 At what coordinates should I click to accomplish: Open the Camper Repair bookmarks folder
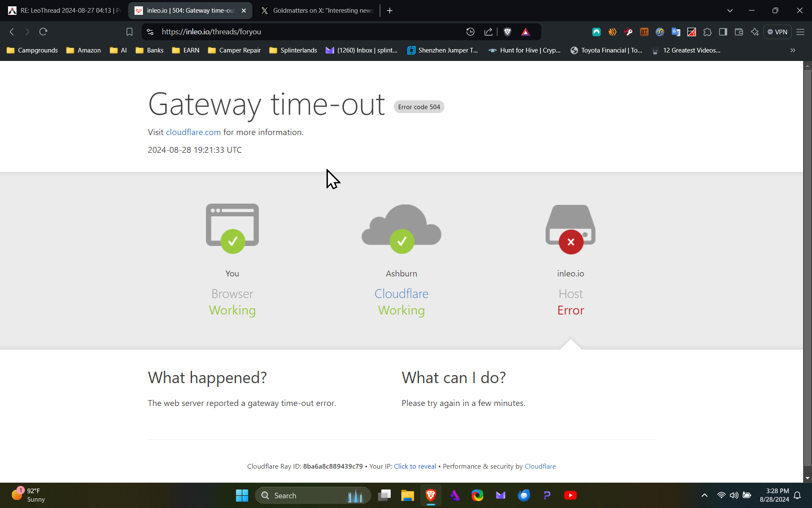point(234,50)
